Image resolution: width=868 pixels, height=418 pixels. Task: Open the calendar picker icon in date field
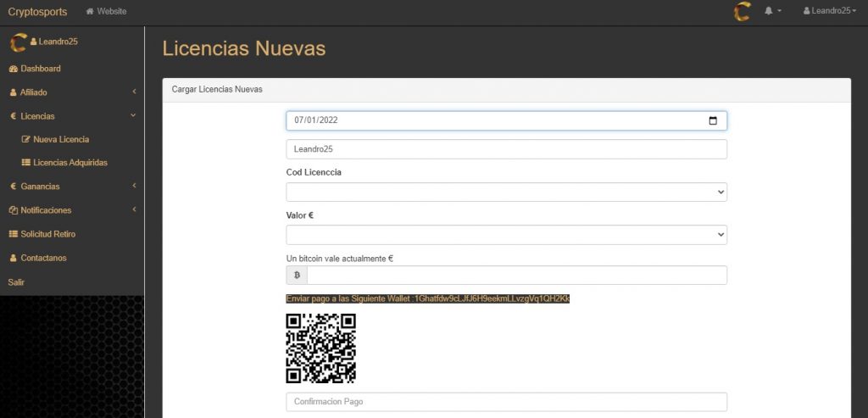[x=712, y=120]
